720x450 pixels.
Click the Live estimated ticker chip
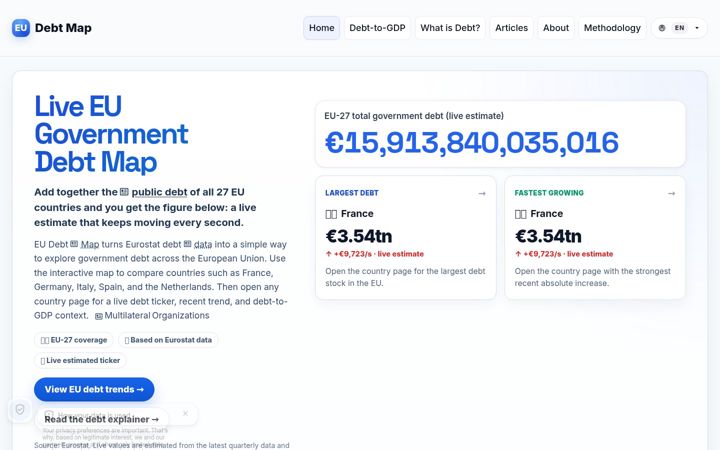tap(80, 360)
